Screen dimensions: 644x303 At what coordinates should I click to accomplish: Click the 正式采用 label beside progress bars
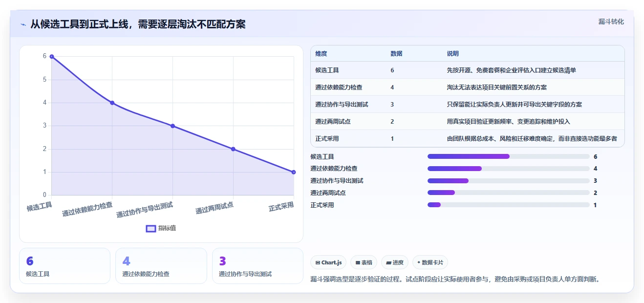click(322, 205)
